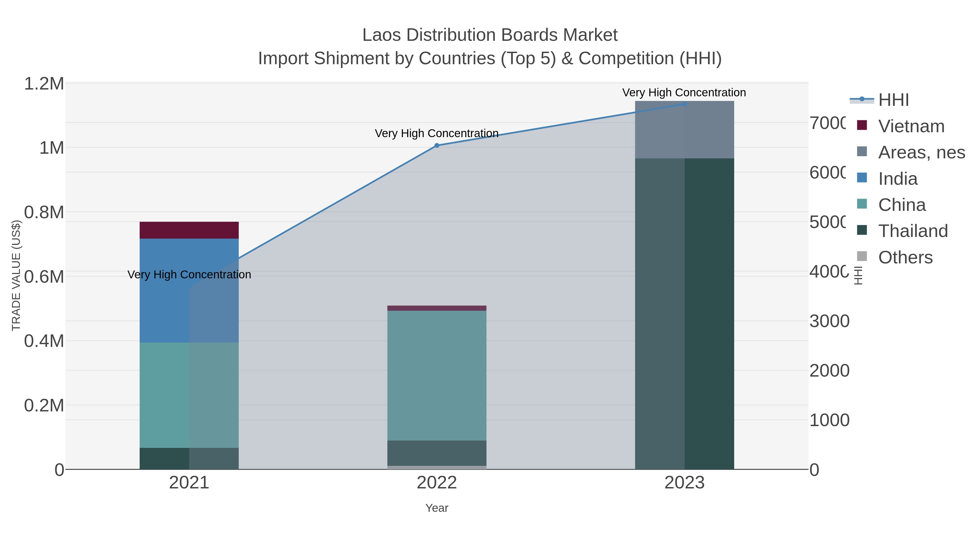This screenshot has height=551, width=980.
Task: Click the 'TRADE VALUE (US$)' axis title
Action: [x=16, y=275]
